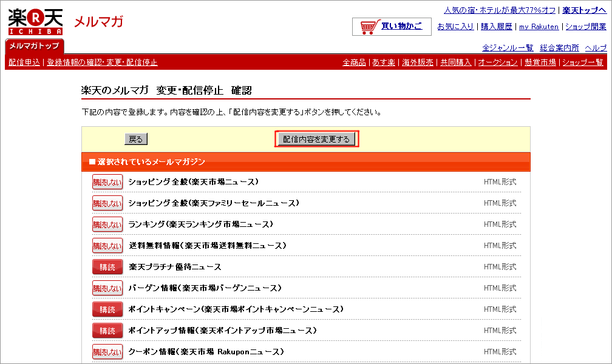Select the メルマガトップ tab
Screen dimensions: 612x364
coord(35,46)
